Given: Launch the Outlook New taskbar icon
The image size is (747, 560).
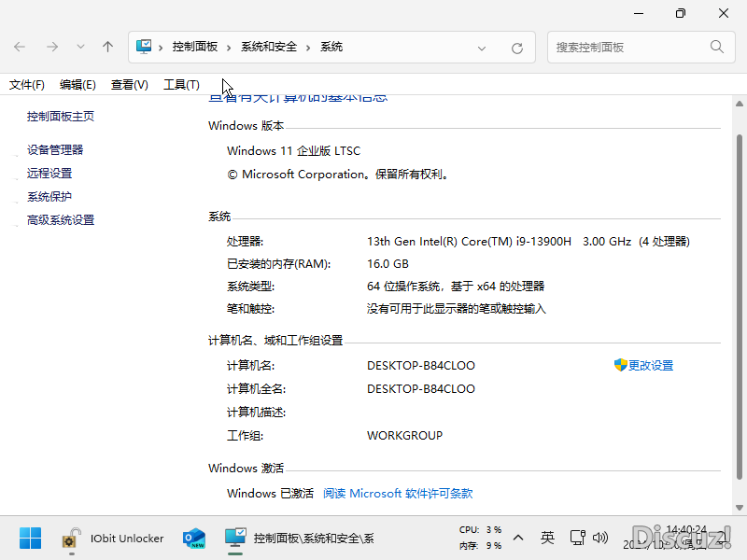Looking at the screenshot, I should (x=194, y=539).
